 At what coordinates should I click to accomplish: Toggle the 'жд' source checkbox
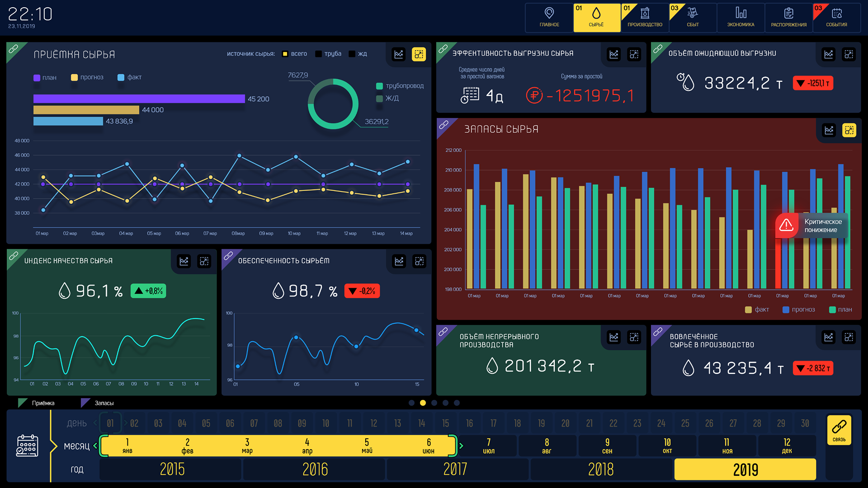pos(352,54)
